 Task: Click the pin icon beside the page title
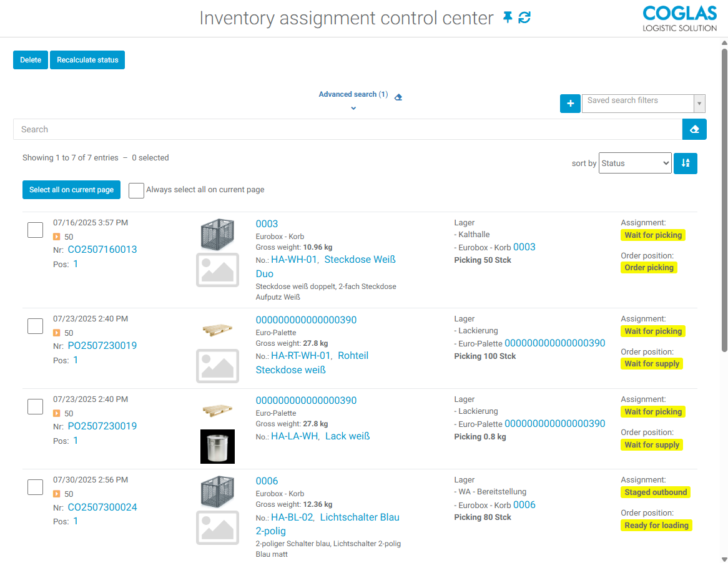tap(508, 18)
